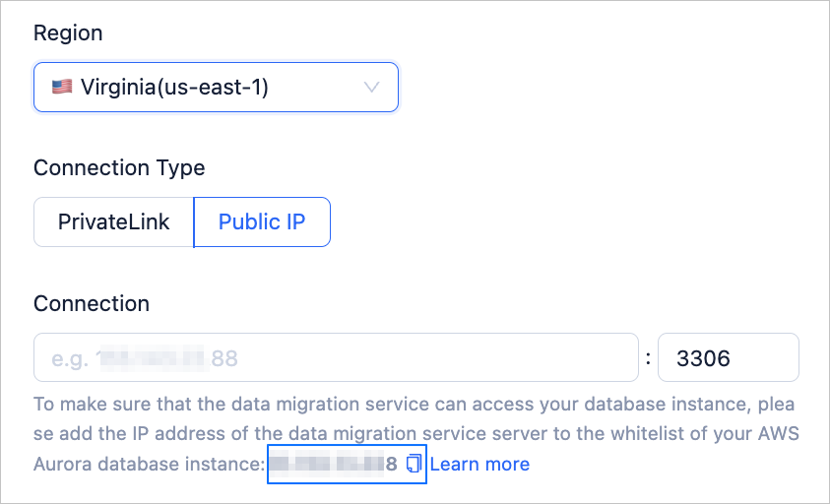The image size is (830, 504).
Task: Select the PrivateLink connection type
Action: click(x=113, y=221)
